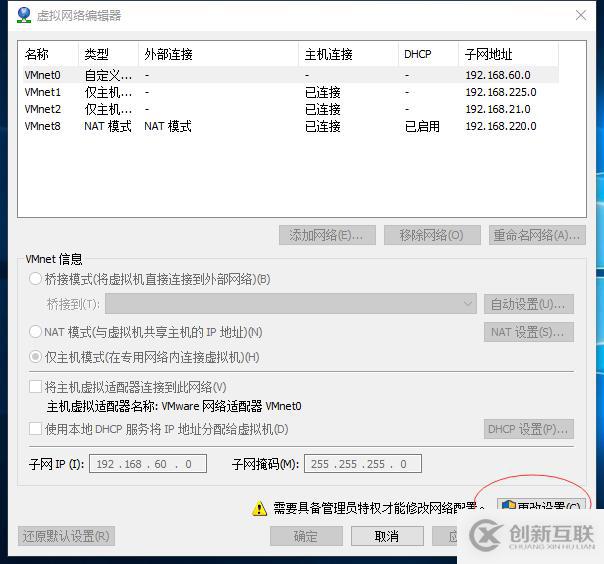Open DHCP 设置(P) button

(x=528, y=429)
